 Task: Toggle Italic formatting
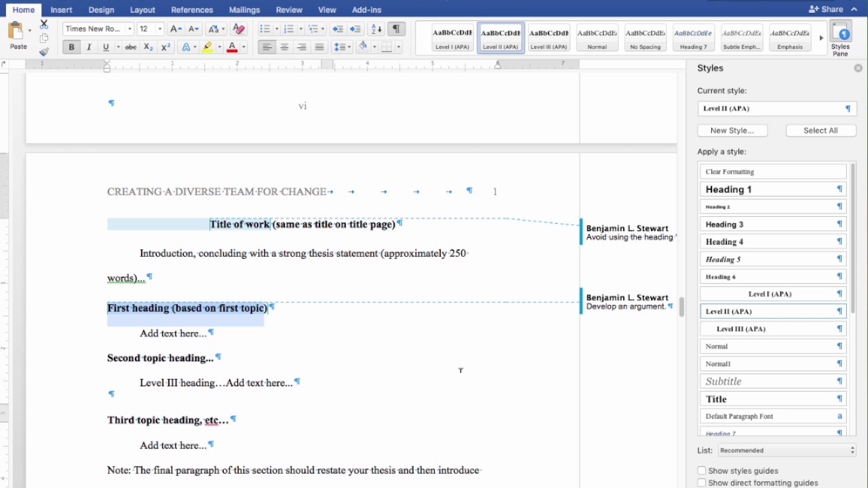click(88, 47)
